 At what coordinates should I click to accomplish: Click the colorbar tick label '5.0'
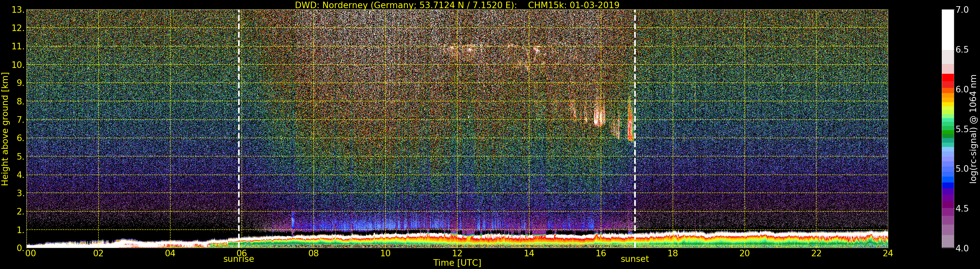[962, 168]
